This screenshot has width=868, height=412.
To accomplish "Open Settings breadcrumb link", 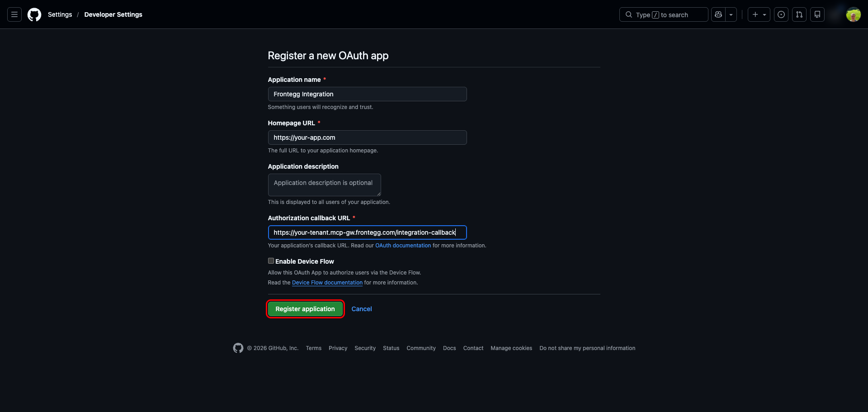I will 60,14.
